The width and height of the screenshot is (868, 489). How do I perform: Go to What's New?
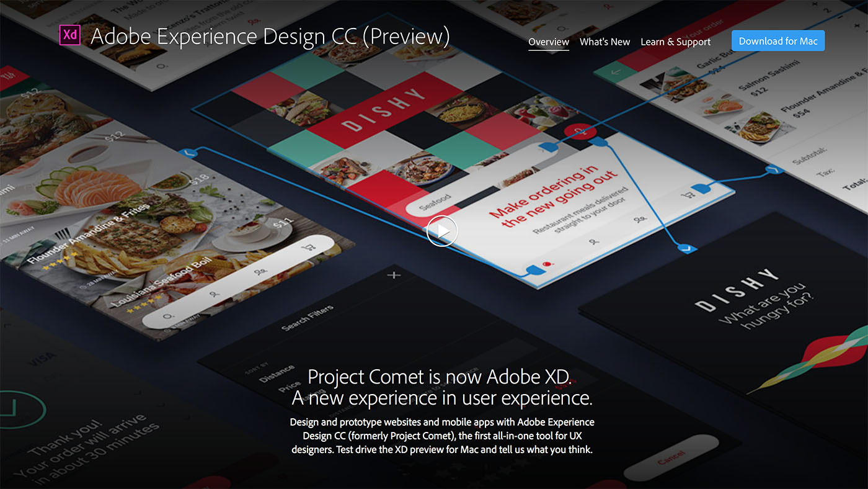point(604,42)
